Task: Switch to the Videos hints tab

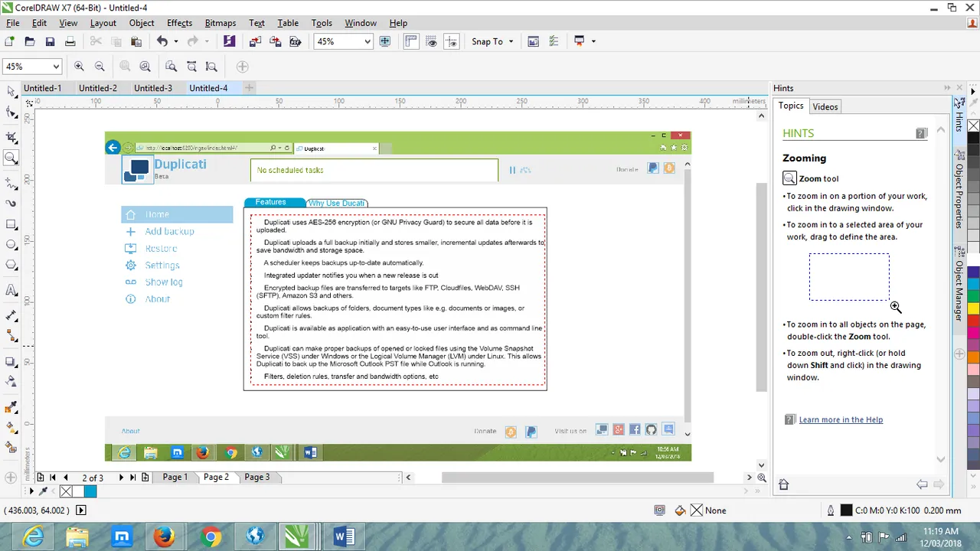Action: click(825, 106)
